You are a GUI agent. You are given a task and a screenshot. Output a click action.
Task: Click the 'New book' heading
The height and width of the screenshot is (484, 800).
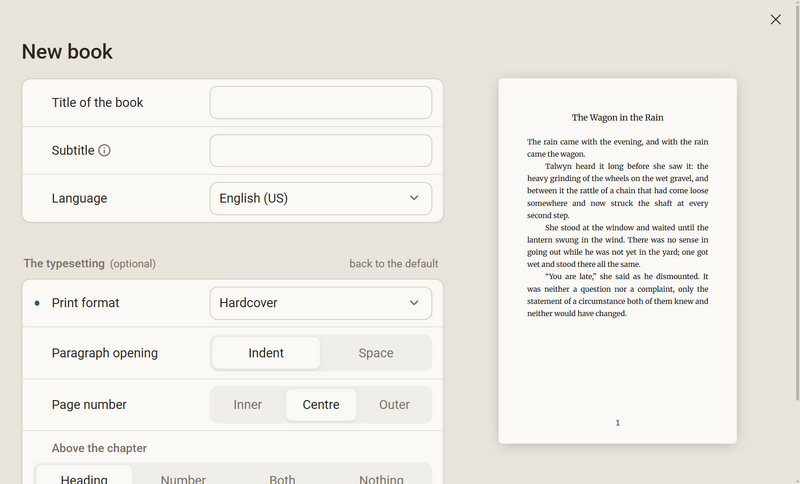67,52
